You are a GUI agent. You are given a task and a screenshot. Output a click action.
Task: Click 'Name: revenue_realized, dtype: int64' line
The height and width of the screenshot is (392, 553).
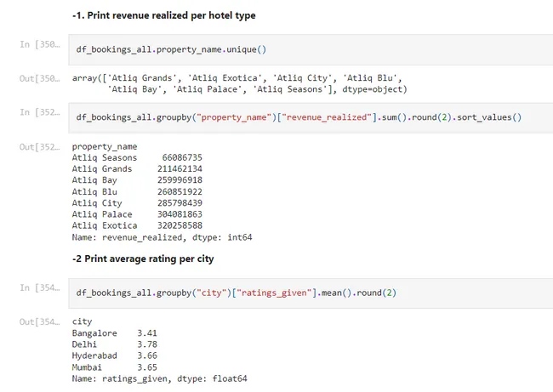pyautogui.click(x=162, y=237)
